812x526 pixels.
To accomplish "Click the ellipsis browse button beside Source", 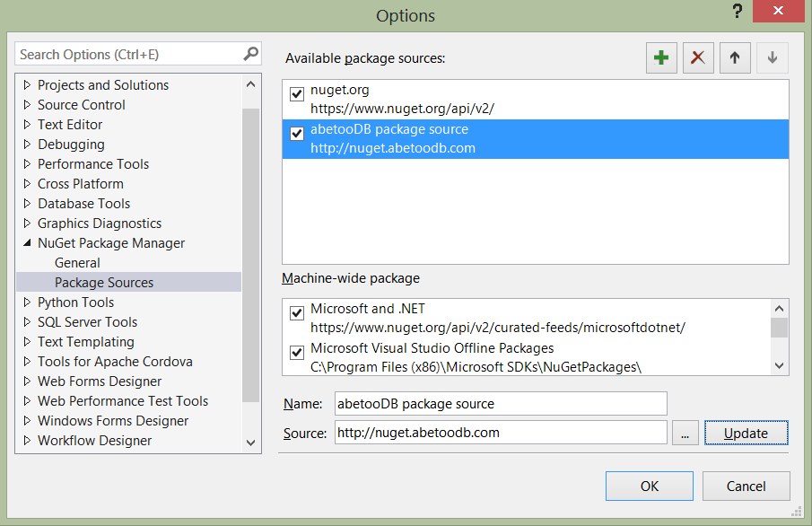I will (x=685, y=433).
